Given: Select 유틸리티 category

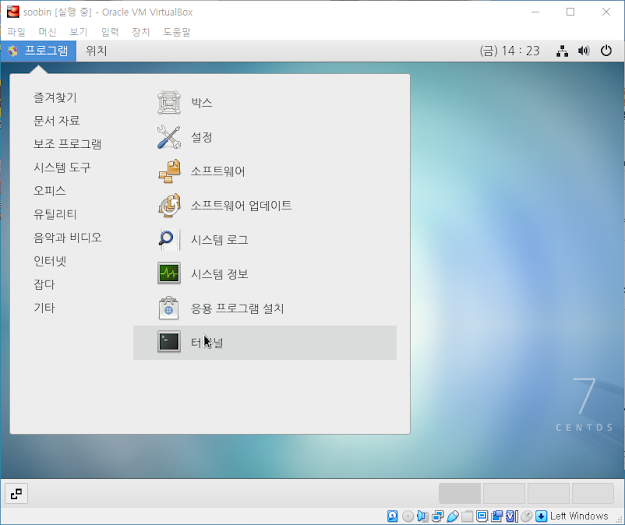Looking at the screenshot, I should (x=55, y=214).
